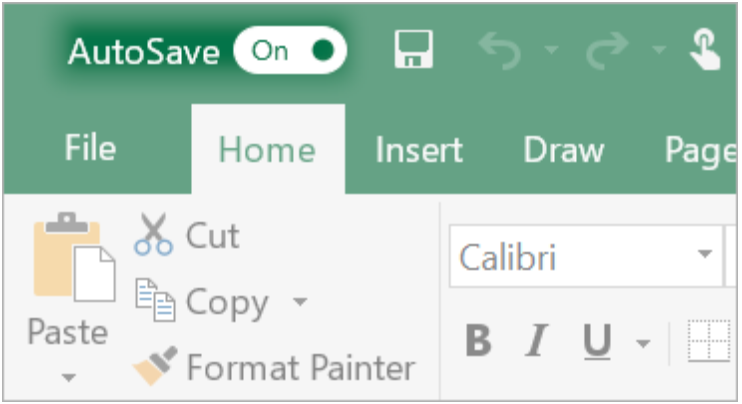Click the Paste clipboard icon
This screenshot has width=742, height=404.
click(x=74, y=257)
